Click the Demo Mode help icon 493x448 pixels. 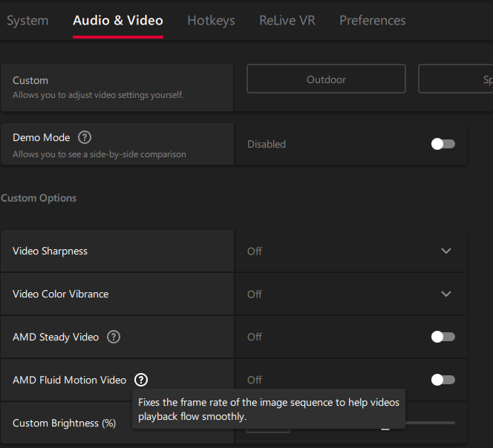(x=85, y=137)
